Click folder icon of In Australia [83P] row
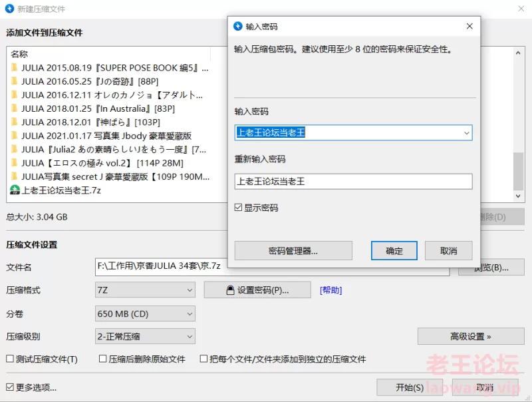Image resolution: width=532 pixels, height=402 pixels. click(x=14, y=108)
